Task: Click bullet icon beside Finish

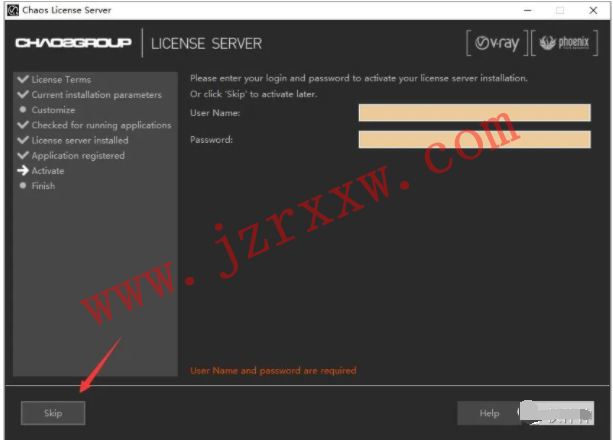Action: [23, 185]
